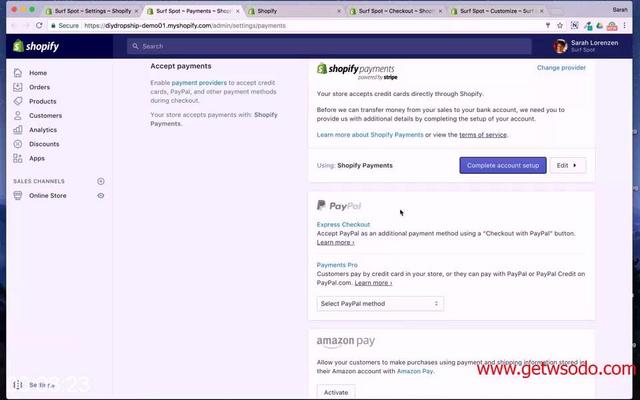Open the terms of service link
The width and height of the screenshot is (640, 400).
[x=483, y=135]
